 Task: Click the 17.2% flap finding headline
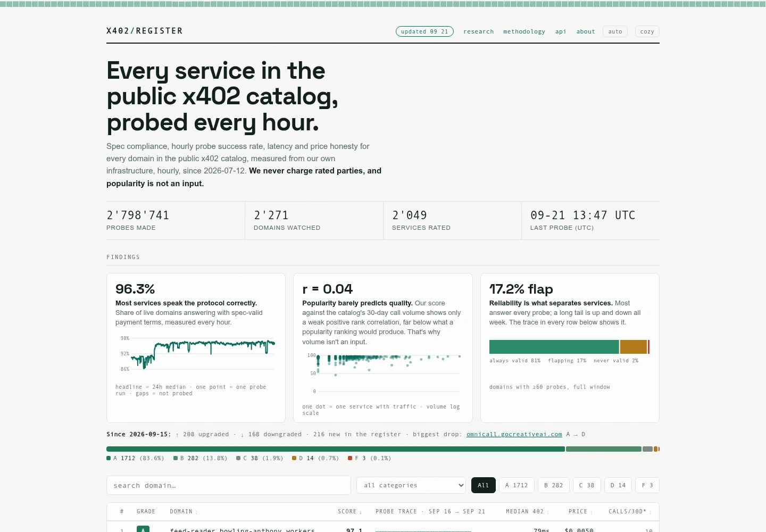(x=521, y=289)
